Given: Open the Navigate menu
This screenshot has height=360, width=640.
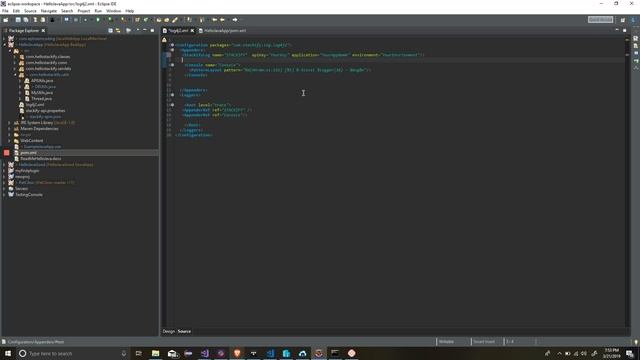Looking at the screenshot, I should [x=49, y=11].
